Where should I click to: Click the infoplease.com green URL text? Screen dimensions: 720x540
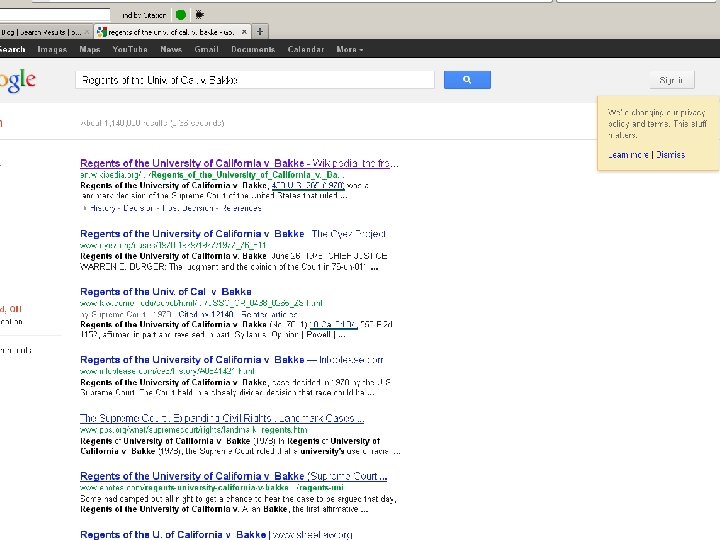167,371
